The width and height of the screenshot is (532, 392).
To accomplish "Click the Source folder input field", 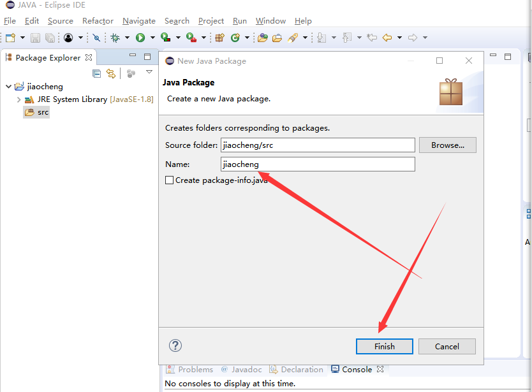I will pyautogui.click(x=318, y=145).
